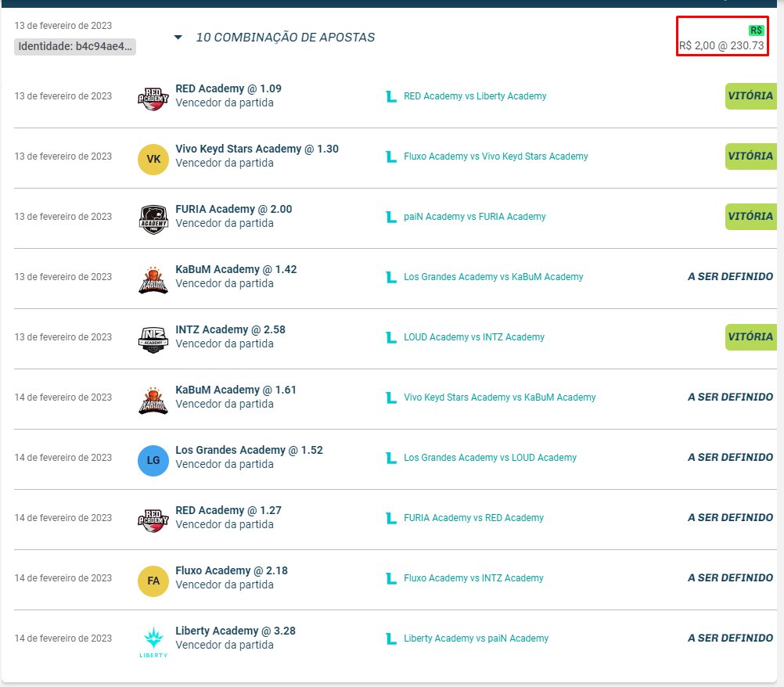Screen dimensions: 784x687
Task: Click 'Los Grandes Academy @ 1.52' text
Action: coord(249,450)
